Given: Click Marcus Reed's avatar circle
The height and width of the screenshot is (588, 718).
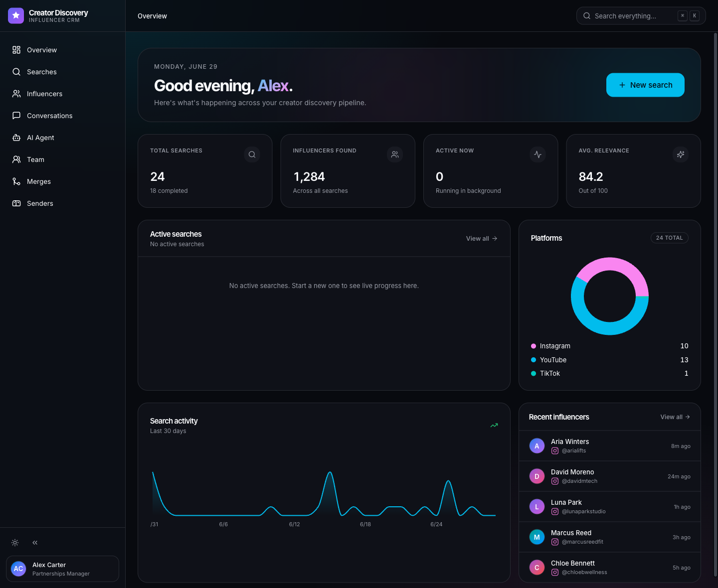Looking at the screenshot, I should tap(537, 537).
